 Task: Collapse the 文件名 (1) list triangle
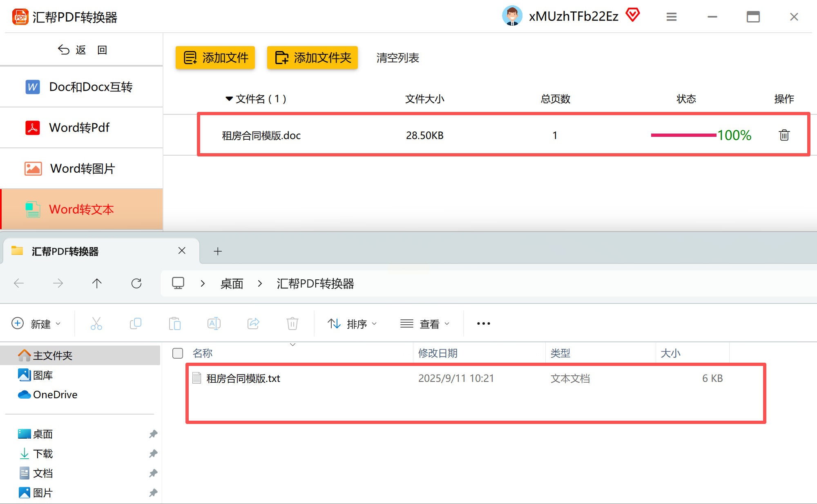pyautogui.click(x=229, y=99)
